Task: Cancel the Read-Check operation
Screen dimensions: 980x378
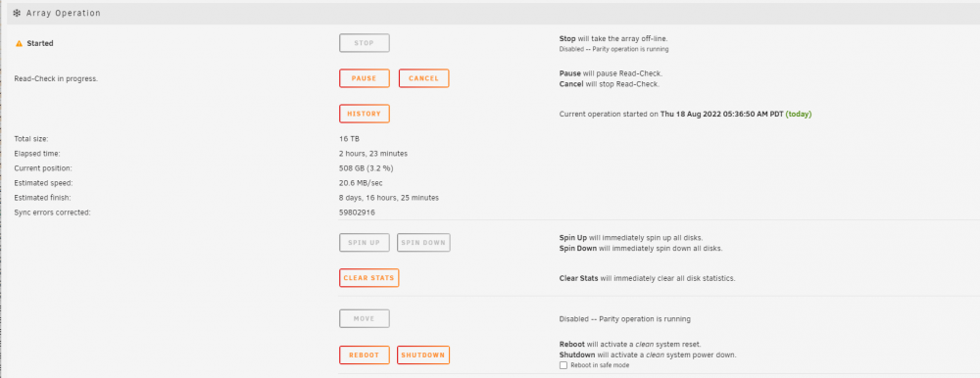Action: 423,78
